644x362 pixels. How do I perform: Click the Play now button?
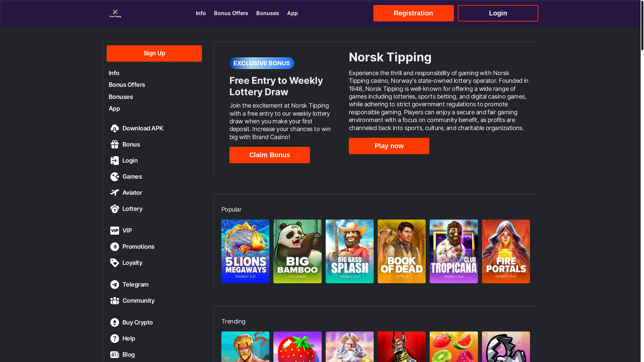[x=389, y=146]
